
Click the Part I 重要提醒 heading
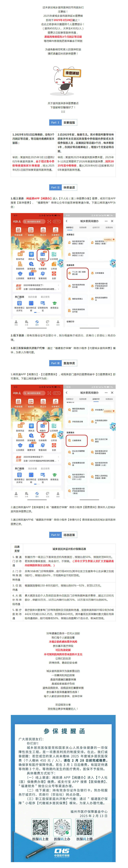[63, 122]
